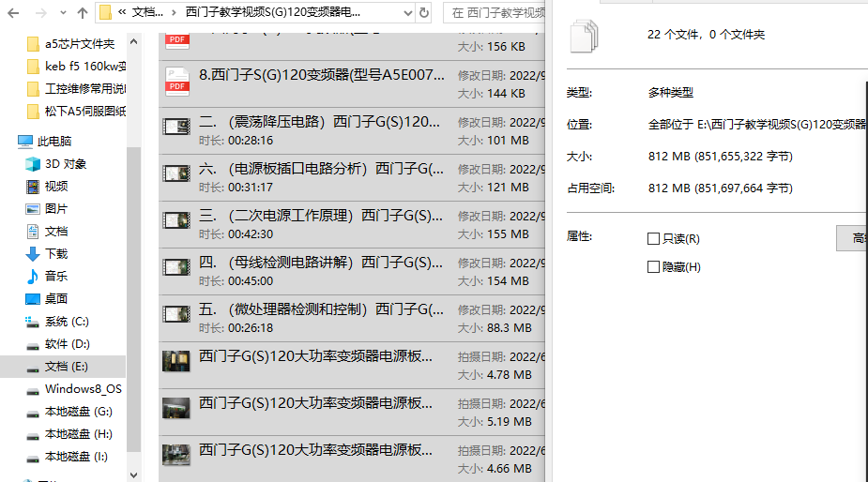
Task: Click thumbnail of the 4.66 MB photo
Action: (x=176, y=455)
